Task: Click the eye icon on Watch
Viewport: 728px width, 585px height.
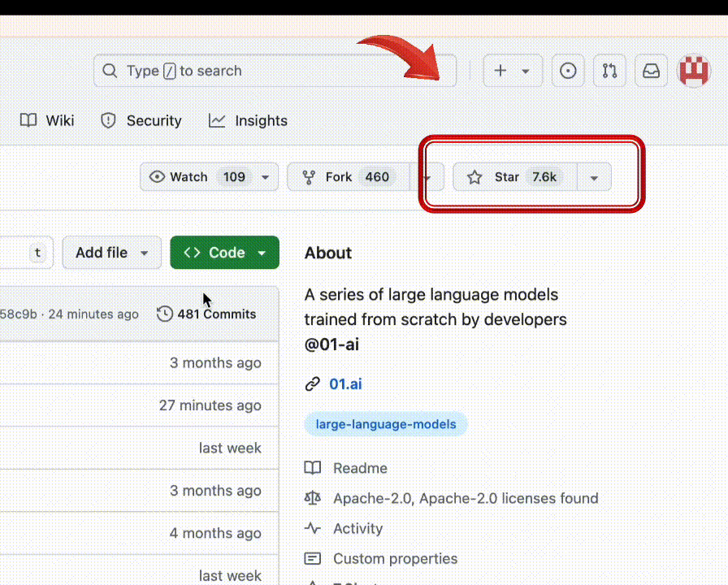Action: tap(157, 177)
